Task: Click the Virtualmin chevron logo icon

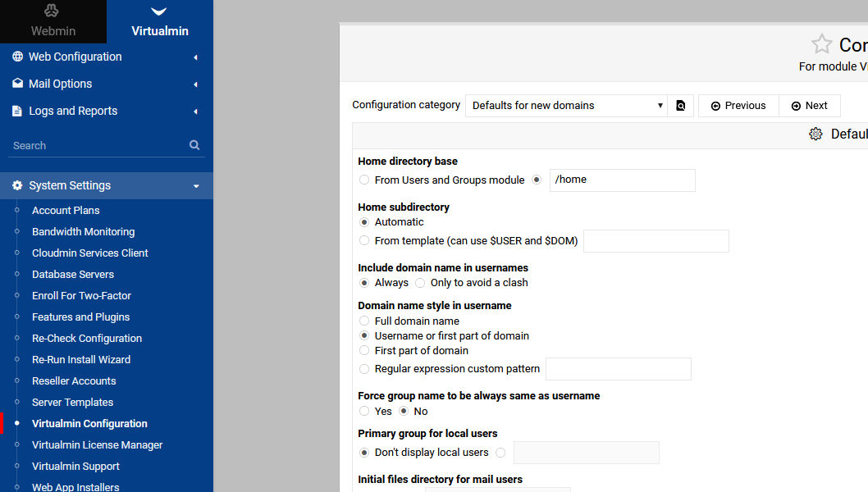Action: (x=159, y=11)
